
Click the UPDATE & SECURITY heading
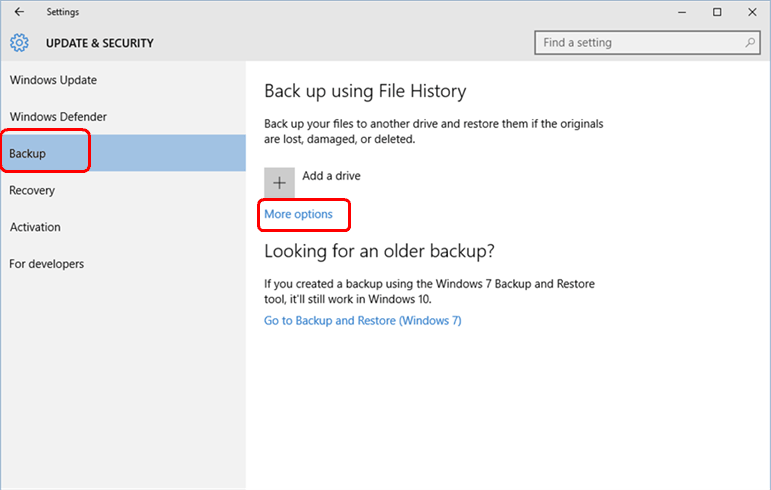(x=100, y=43)
